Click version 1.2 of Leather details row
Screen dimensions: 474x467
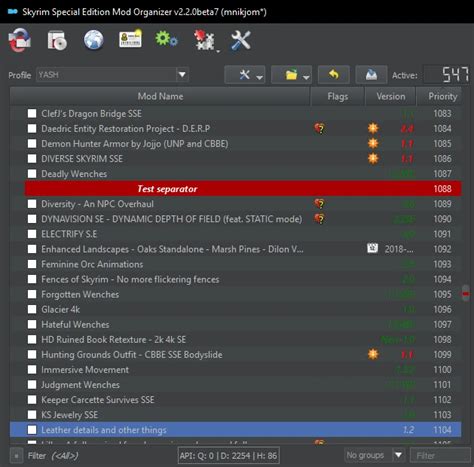tap(408, 430)
